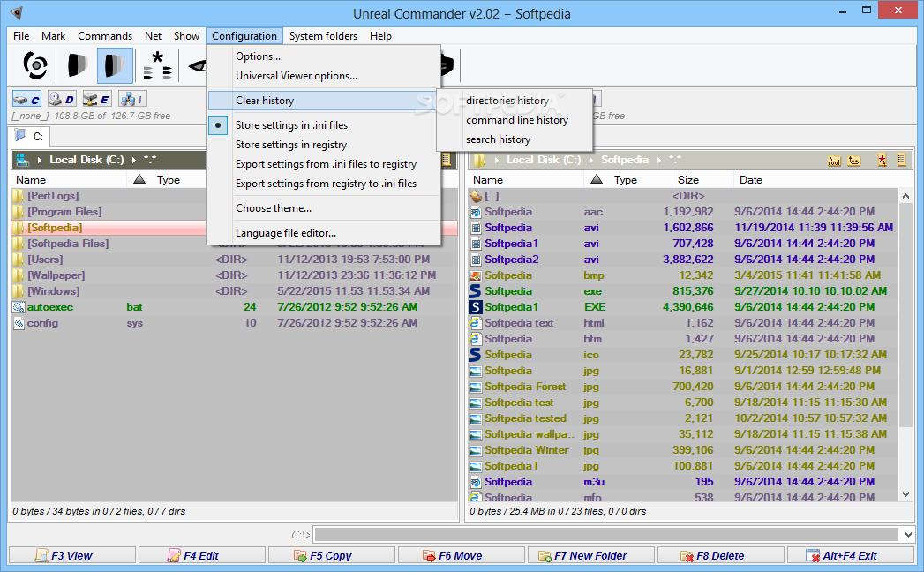Select the highlighted detailed view mode icon
The image size is (924, 572).
[115, 64]
